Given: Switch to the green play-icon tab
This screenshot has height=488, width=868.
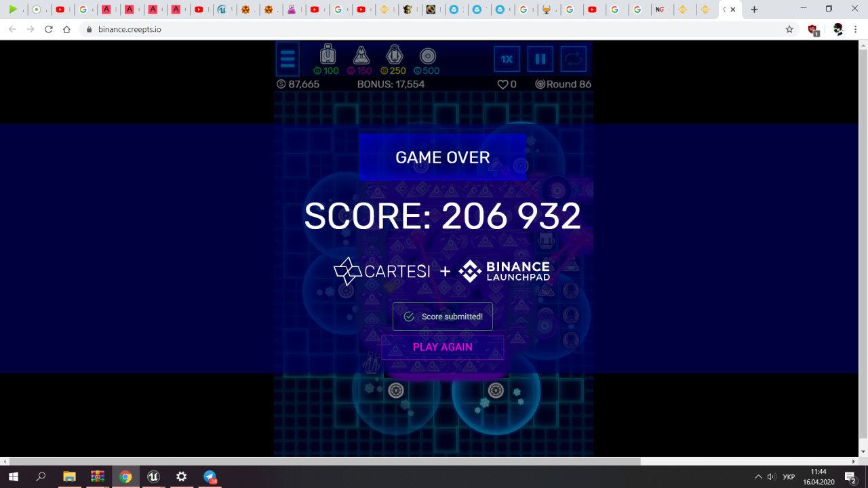Looking at the screenshot, I should point(13,9).
